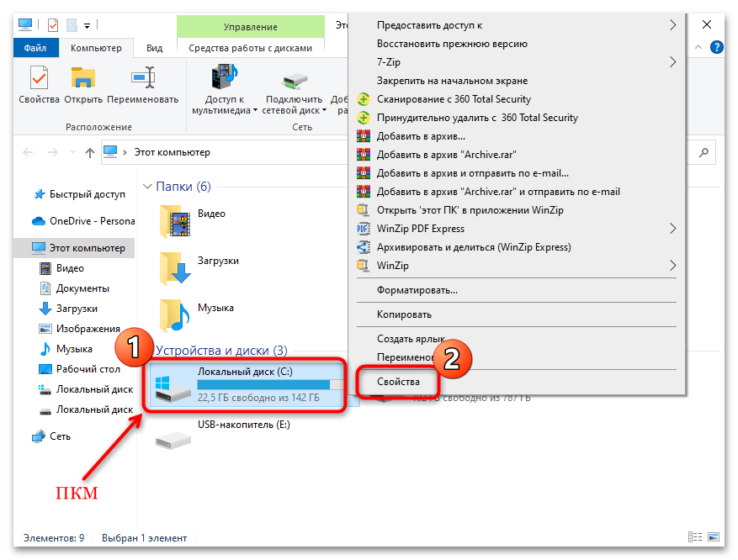Click the Элементов: 9 status text
The width and height of the screenshot is (738, 560).
[x=54, y=538]
